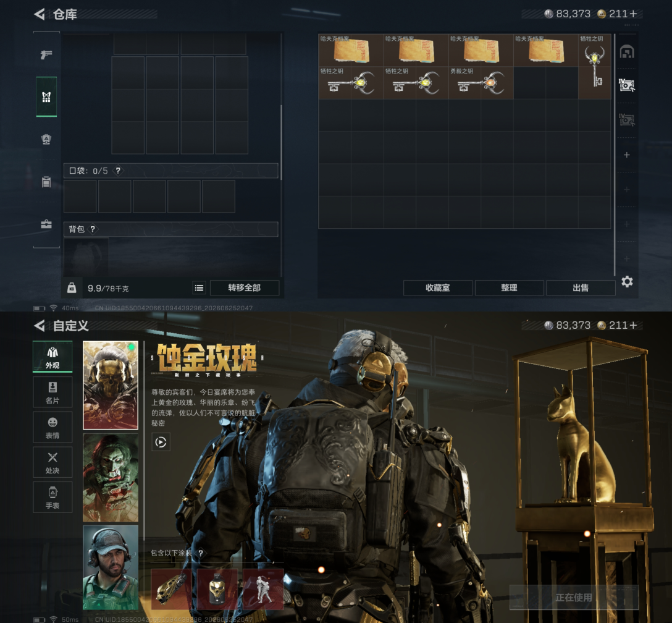Click the 83,373 balance on customize screen
This screenshot has height=623, width=672.
[x=573, y=326]
